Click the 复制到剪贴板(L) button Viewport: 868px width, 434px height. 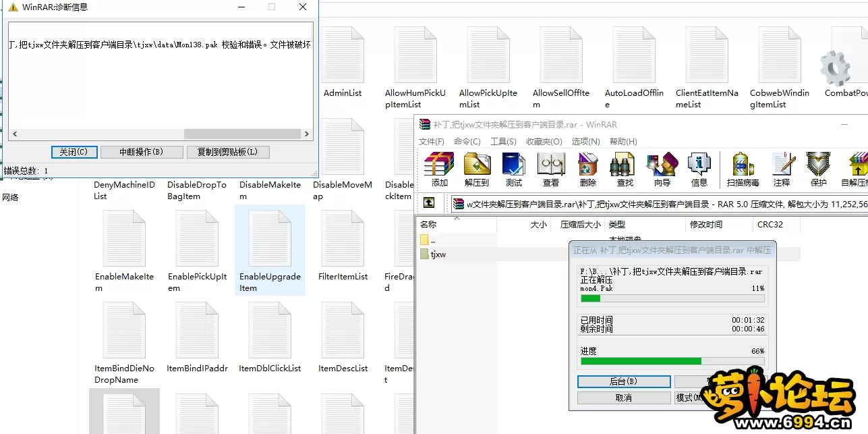228,152
